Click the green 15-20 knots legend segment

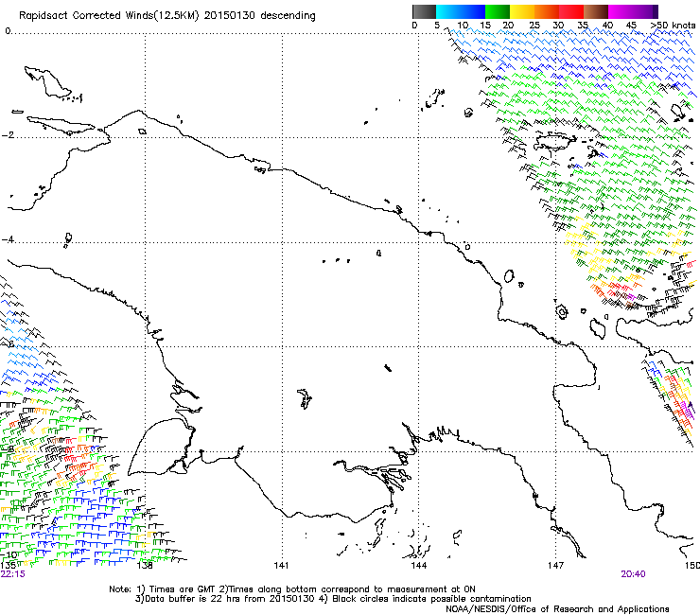pyautogui.click(x=498, y=11)
